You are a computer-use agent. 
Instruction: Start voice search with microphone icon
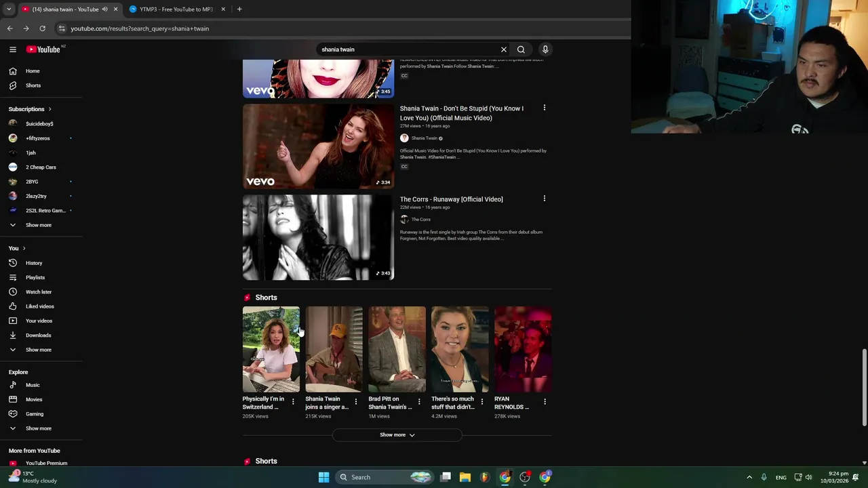pos(545,49)
